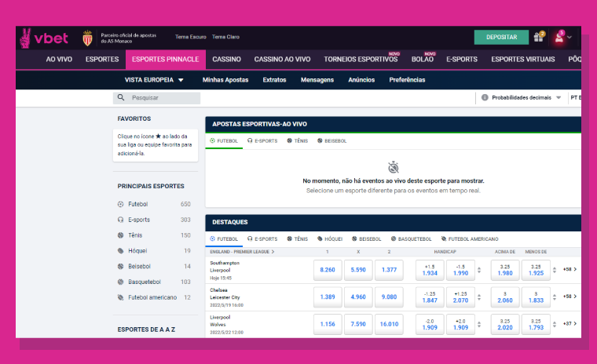Open Anúncios link
The image size is (597, 364).
click(x=361, y=80)
